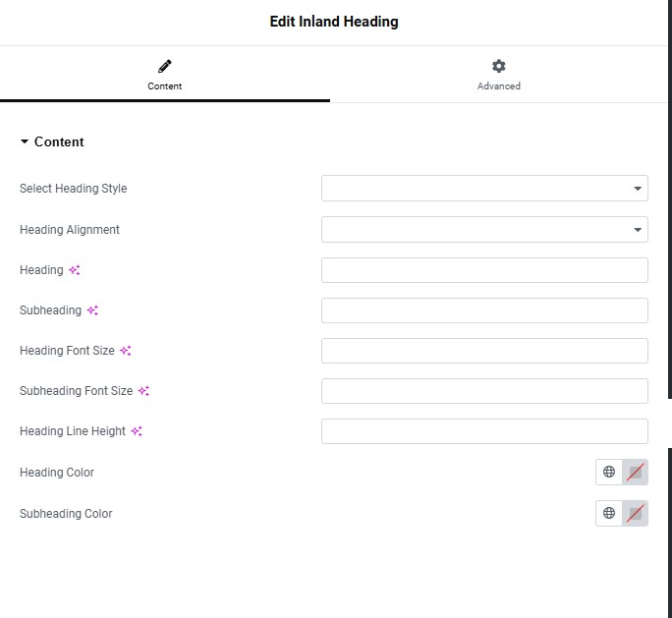Click AI sparkle icon next to Heading

[x=75, y=270]
